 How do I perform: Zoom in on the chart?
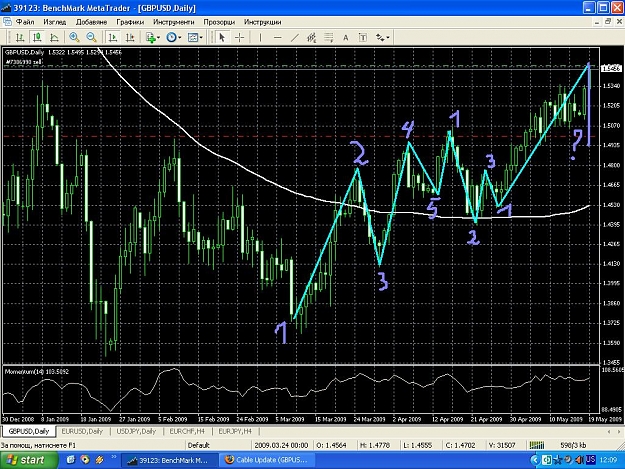(x=74, y=38)
